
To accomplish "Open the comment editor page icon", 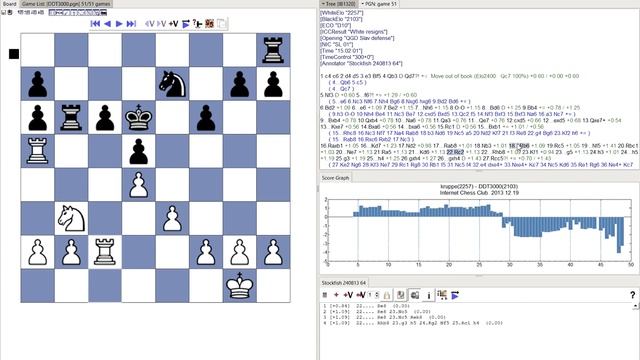I will [x=221, y=24].
